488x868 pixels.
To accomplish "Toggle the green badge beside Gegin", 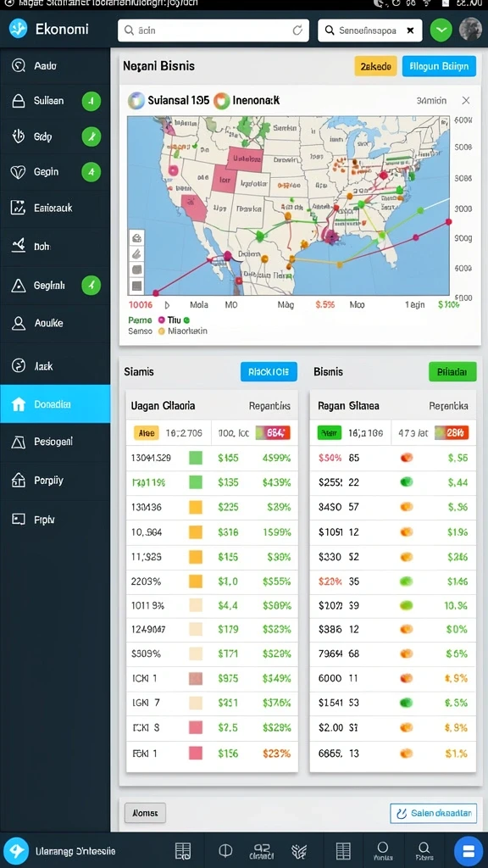I will 91,172.
